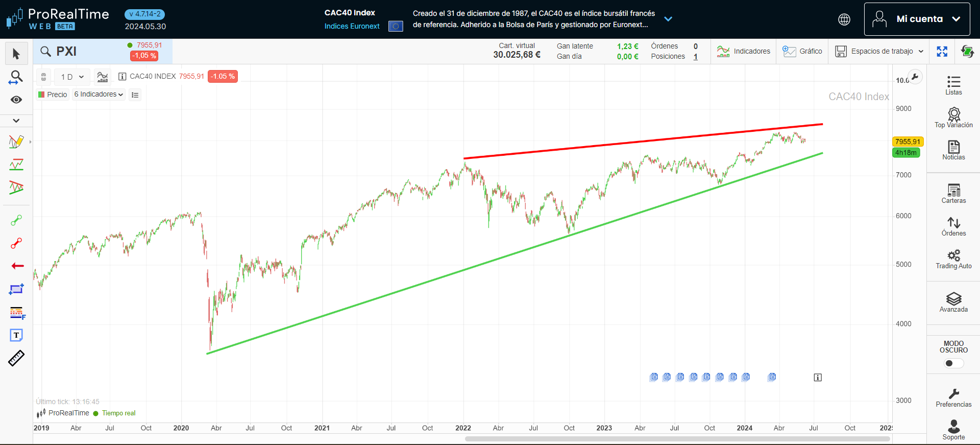Click the fullscreen expand icon

click(x=942, y=52)
